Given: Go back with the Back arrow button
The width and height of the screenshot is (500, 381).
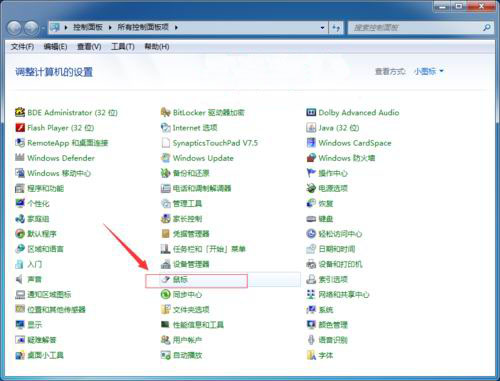Looking at the screenshot, I should click(14, 28).
